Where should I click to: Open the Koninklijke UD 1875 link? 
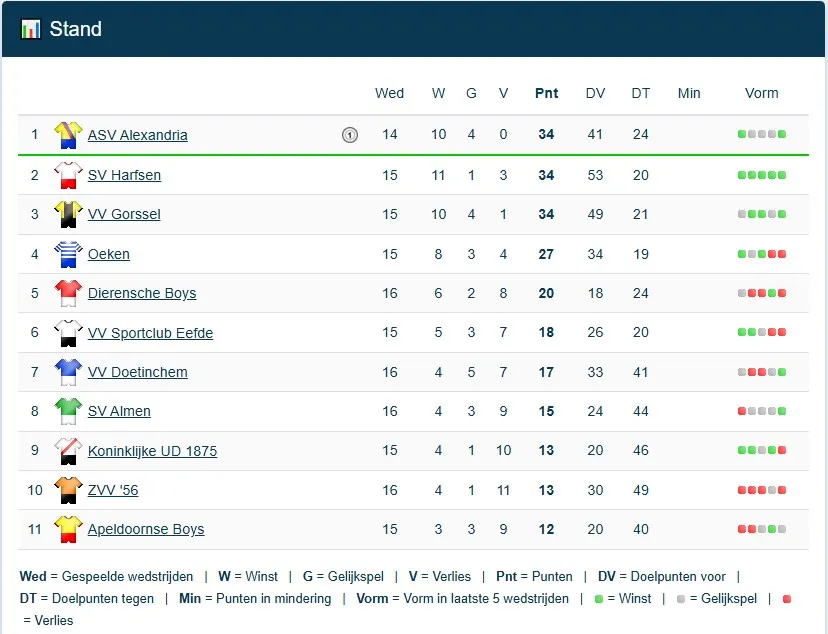click(x=152, y=451)
